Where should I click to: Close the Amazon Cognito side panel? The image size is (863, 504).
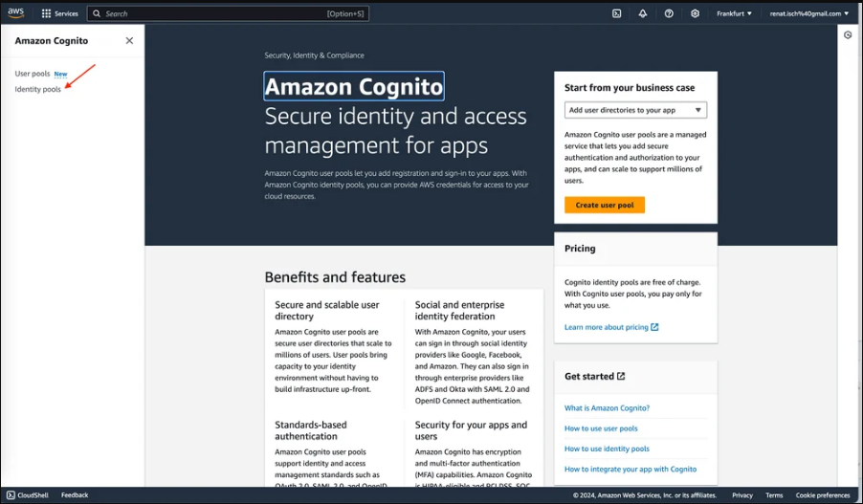(129, 41)
